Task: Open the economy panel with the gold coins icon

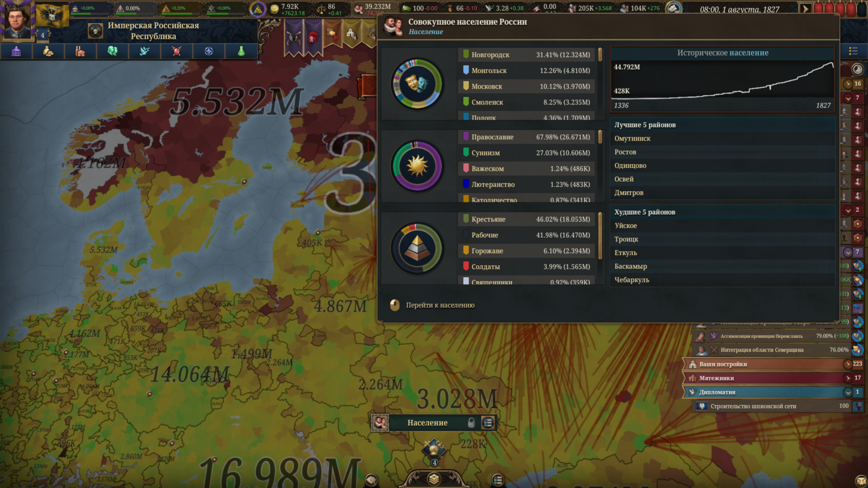Action: point(48,51)
